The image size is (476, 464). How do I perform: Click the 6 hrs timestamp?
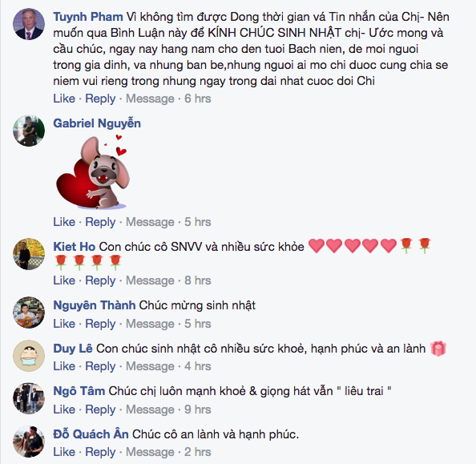198,99
